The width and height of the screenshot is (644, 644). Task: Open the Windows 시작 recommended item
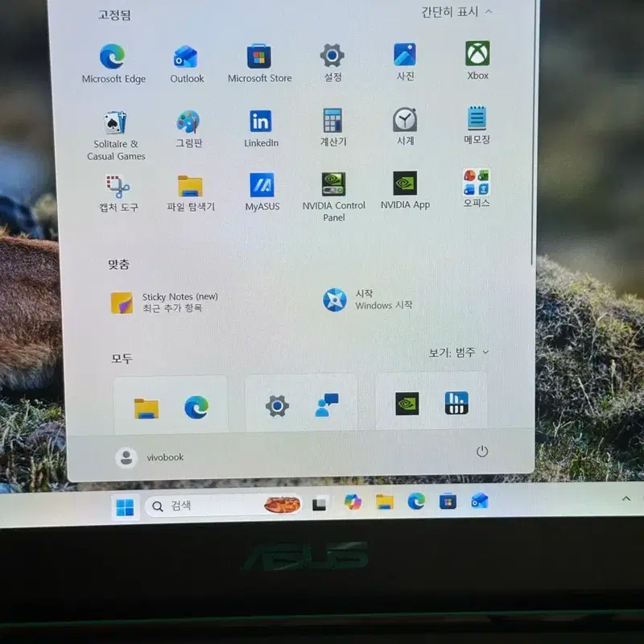368,299
